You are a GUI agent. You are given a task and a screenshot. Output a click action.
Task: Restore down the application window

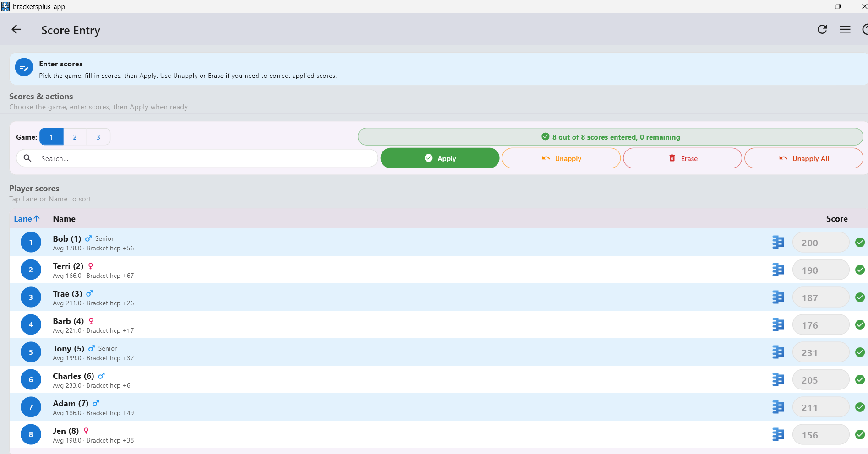pyautogui.click(x=837, y=6)
